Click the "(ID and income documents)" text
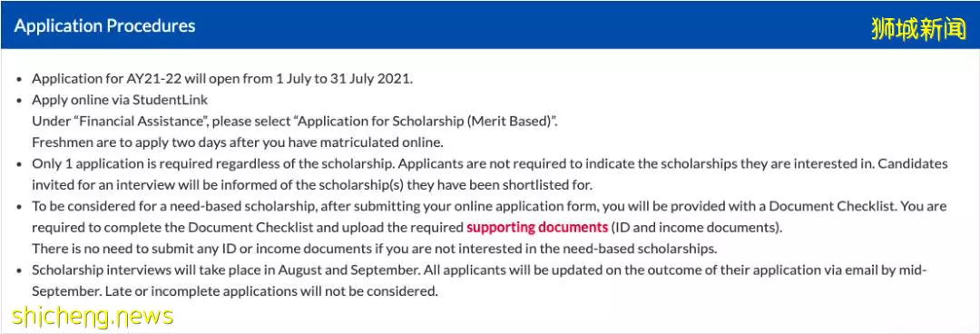The image size is (980, 334). point(695,227)
